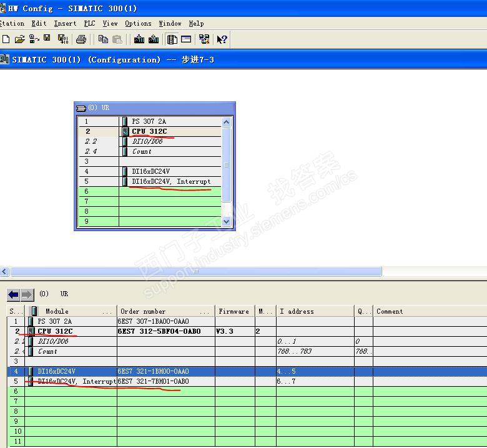
Task: Click the Order number column header
Action: 166,311
